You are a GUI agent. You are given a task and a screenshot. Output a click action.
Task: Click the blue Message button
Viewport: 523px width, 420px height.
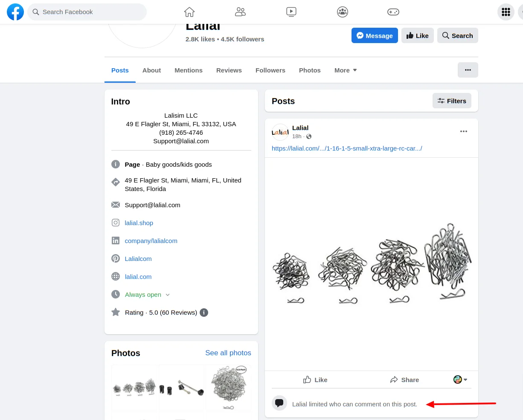coord(374,36)
